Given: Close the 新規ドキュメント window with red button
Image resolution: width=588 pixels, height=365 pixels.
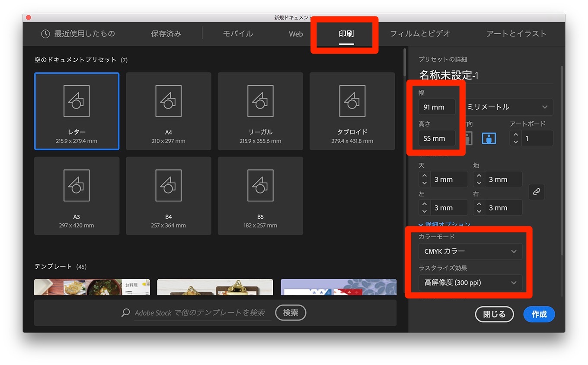Looking at the screenshot, I should pos(28,17).
